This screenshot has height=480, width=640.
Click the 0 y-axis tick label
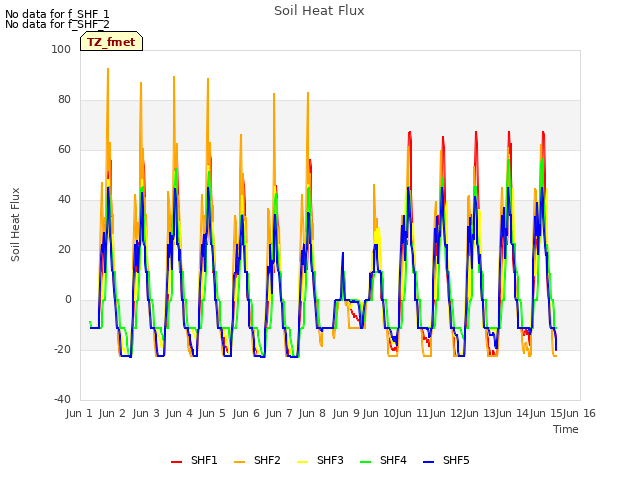68,300
